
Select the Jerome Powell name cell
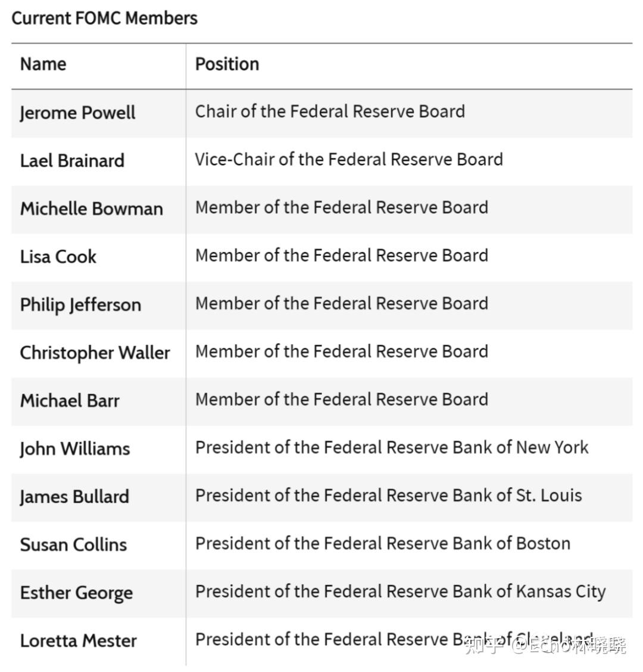coord(77,113)
